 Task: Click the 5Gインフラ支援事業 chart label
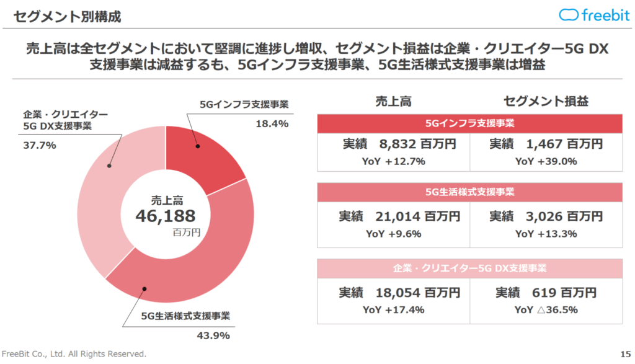click(244, 104)
